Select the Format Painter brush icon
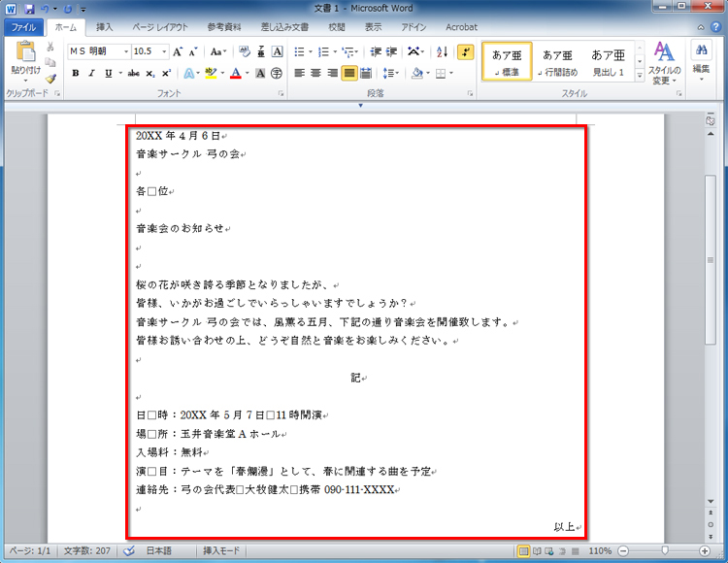 pyautogui.click(x=50, y=78)
